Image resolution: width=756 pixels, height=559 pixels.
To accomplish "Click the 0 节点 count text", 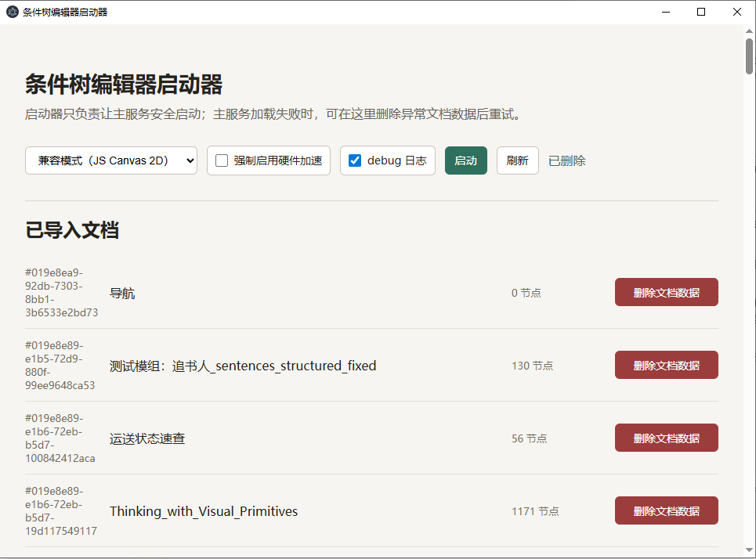I will point(526,293).
